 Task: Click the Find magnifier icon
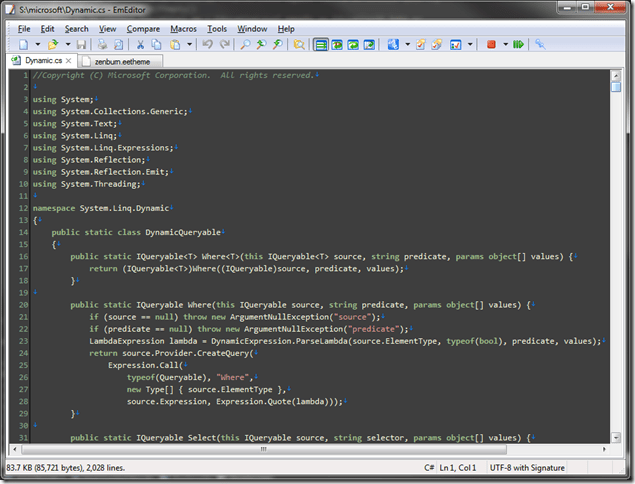tap(245, 45)
